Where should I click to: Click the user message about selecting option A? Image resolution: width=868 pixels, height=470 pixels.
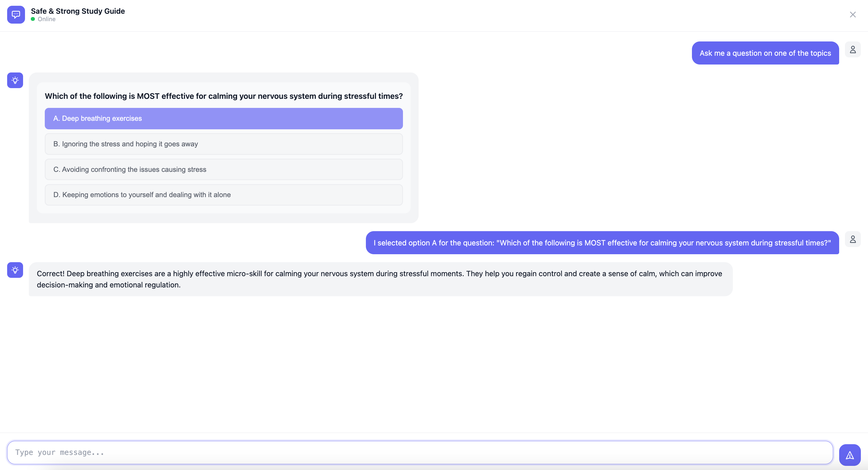[602, 243]
